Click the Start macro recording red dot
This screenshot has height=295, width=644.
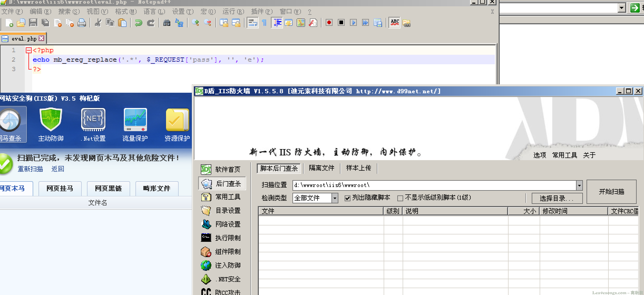point(329,23)
